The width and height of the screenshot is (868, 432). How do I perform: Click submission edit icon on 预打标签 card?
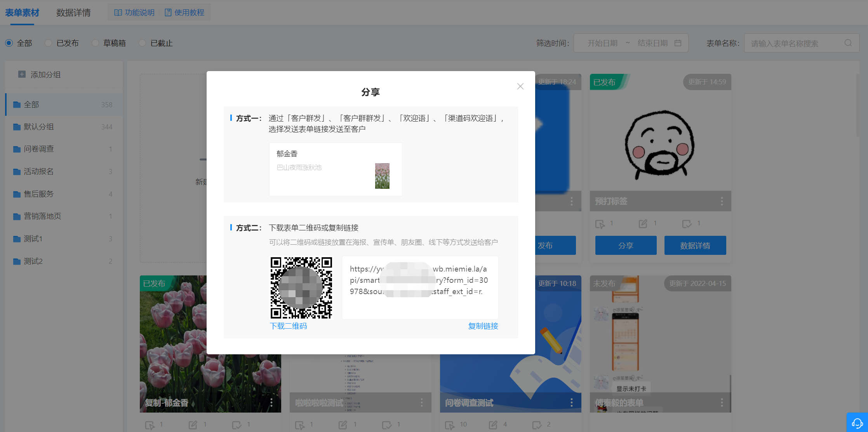[x=643, y=224]
